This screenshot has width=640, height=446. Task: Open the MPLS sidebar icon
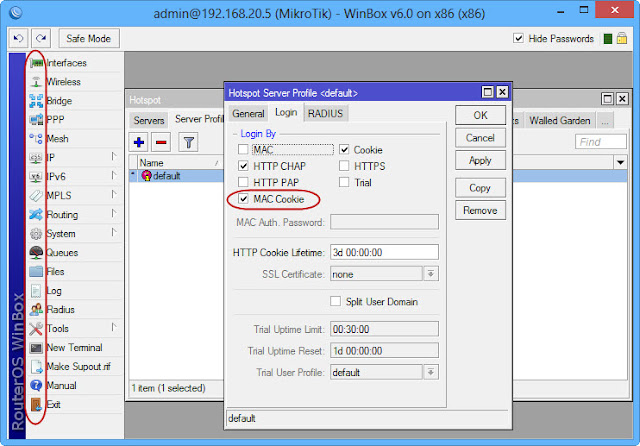[36, 195]
